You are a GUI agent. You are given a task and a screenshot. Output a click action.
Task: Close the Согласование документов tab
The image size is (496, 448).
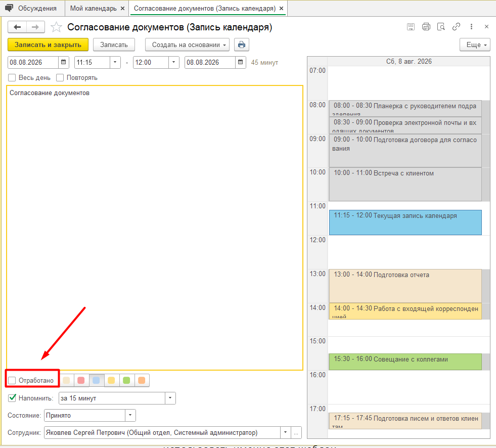[281, 9]
